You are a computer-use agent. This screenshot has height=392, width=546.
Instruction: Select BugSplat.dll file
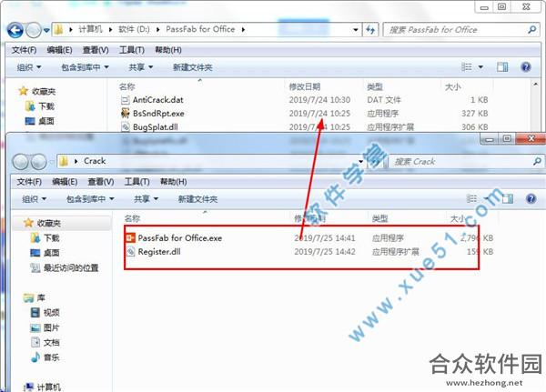(x=156, y=127)
